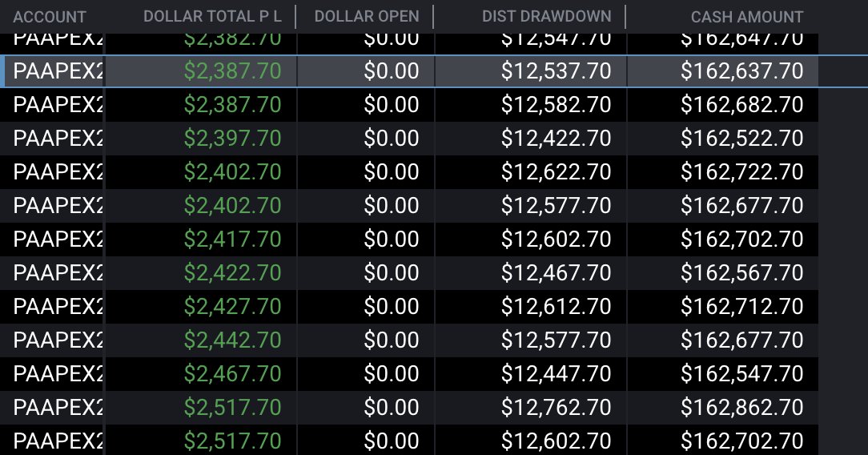868x455 pixels.
Task: Click the $12,467.70 drawdown value
Action: coord(556,273)
